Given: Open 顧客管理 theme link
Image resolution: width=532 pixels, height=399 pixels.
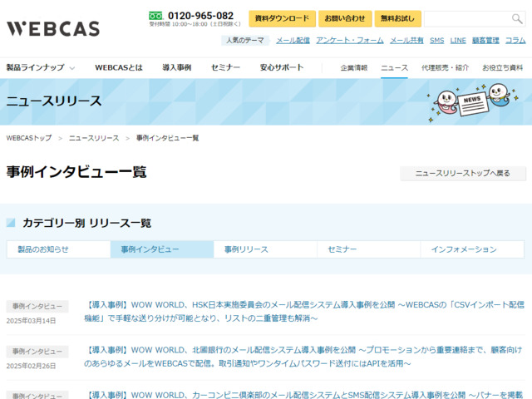Looking at the screenshot, I should tap(485, 41).
